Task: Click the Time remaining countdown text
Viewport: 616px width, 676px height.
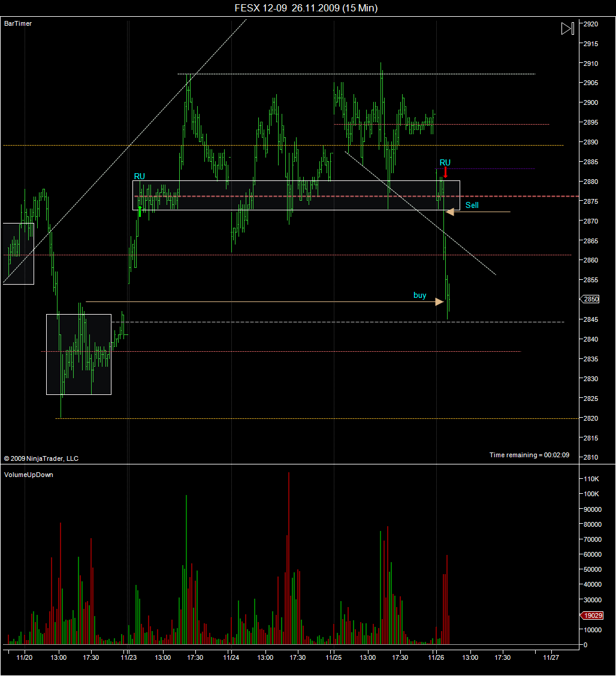Action: click(x=529, y=455)
